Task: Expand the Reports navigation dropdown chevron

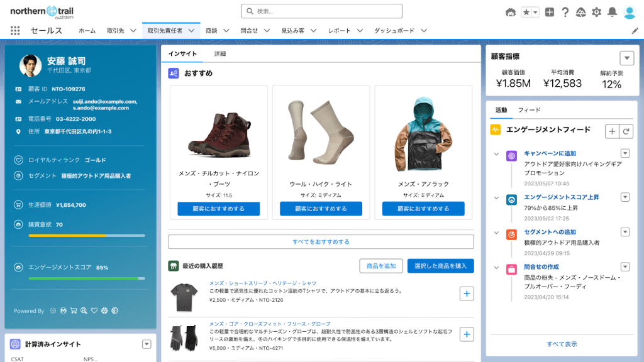Action: coord(359,30)
